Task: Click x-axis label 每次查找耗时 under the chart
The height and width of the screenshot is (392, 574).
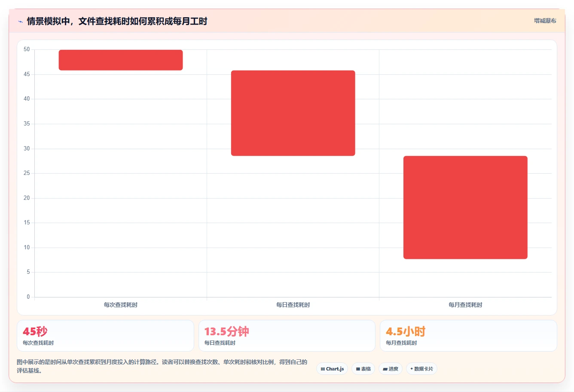Action: coord(121,305)
